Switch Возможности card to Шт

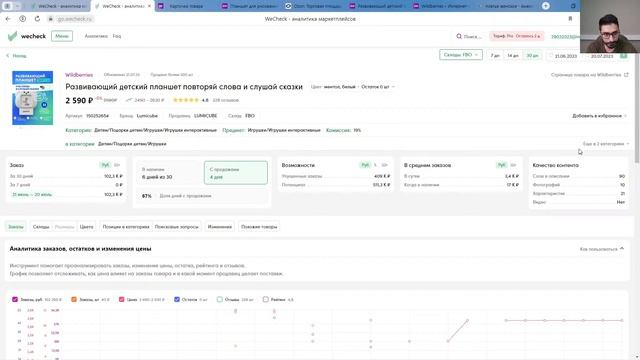(384, 165)
